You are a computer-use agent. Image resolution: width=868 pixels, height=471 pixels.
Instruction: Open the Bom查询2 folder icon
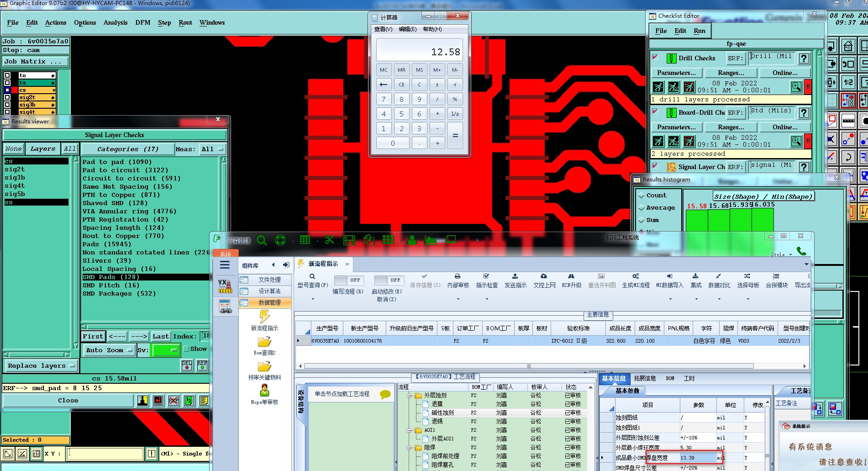point(264,342)
